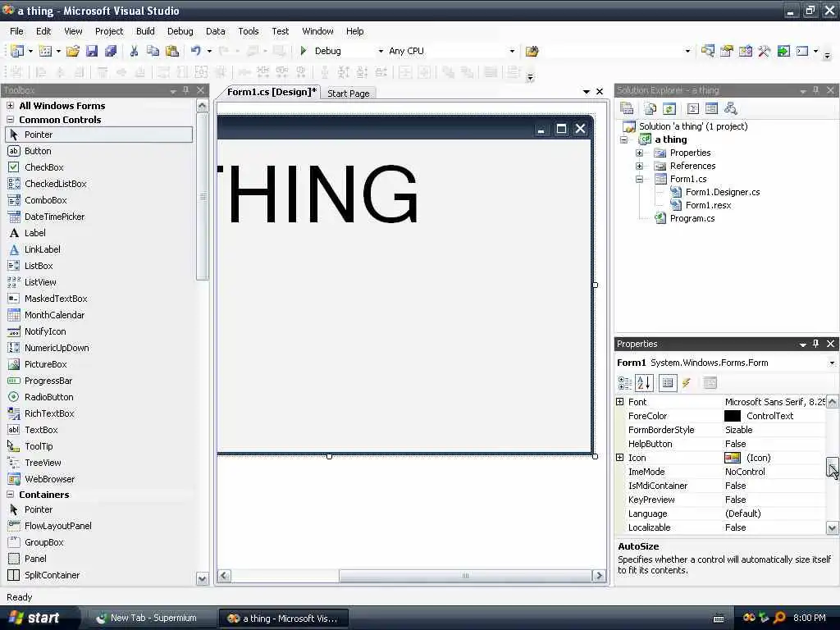
Task: Select the Form1.cs [Design] tab
Action: (x=272, y=92)
